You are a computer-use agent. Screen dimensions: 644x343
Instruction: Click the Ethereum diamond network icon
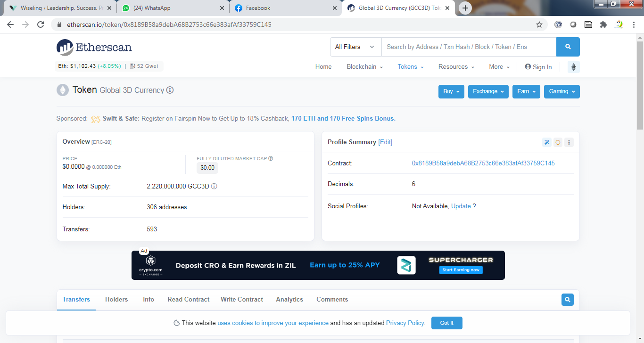click(574, 67)
